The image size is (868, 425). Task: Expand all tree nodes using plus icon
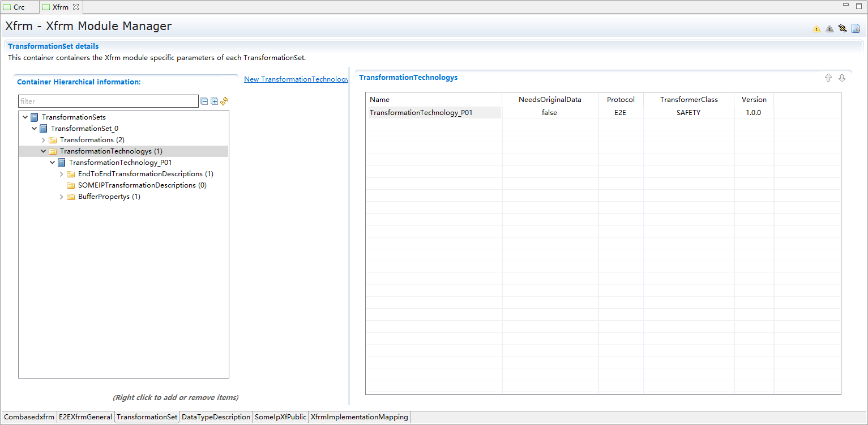coord(215,101)
